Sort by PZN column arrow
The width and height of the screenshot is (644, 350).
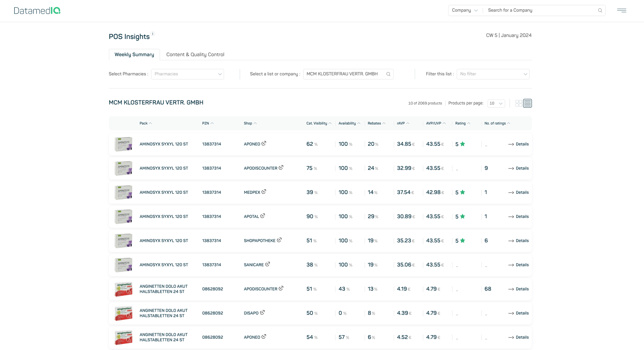point(212,123)
